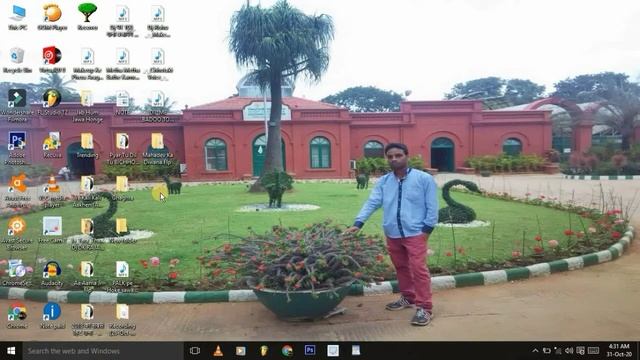Screen dimensions: 640x360
Task: Open VLC from the taskbar
Action: pyautogui.click(x=218, y=351)
